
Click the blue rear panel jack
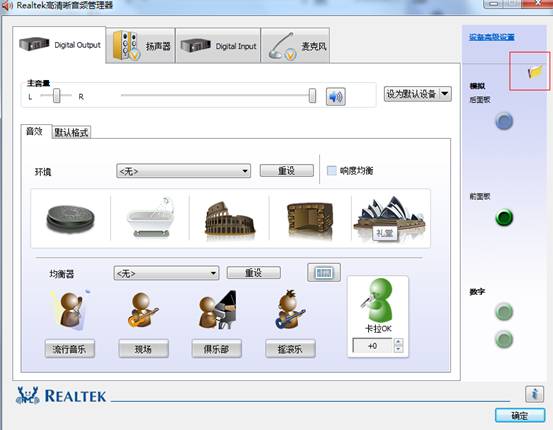[504, 121]
